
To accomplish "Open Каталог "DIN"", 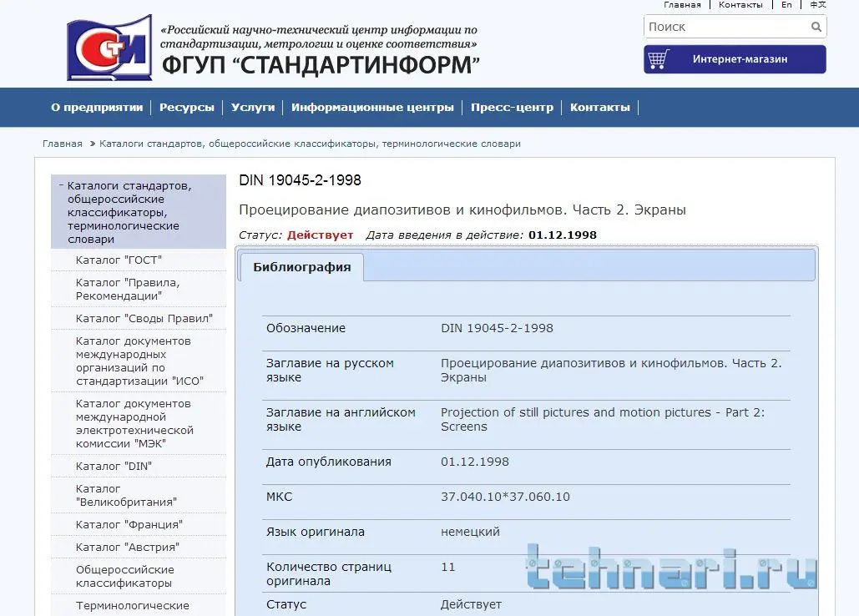I will pos(114,467).
